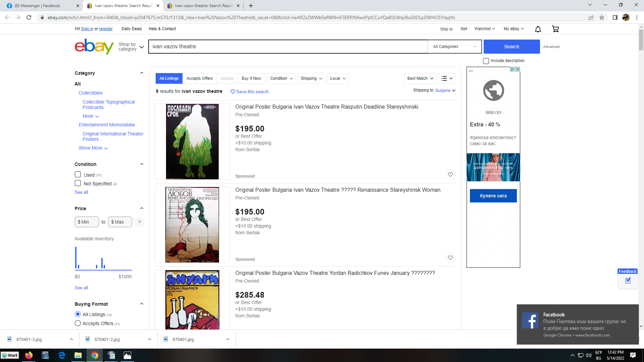Open the Collectibles category link
This screenshot has height=362, width=644.
tap(91, 93)
